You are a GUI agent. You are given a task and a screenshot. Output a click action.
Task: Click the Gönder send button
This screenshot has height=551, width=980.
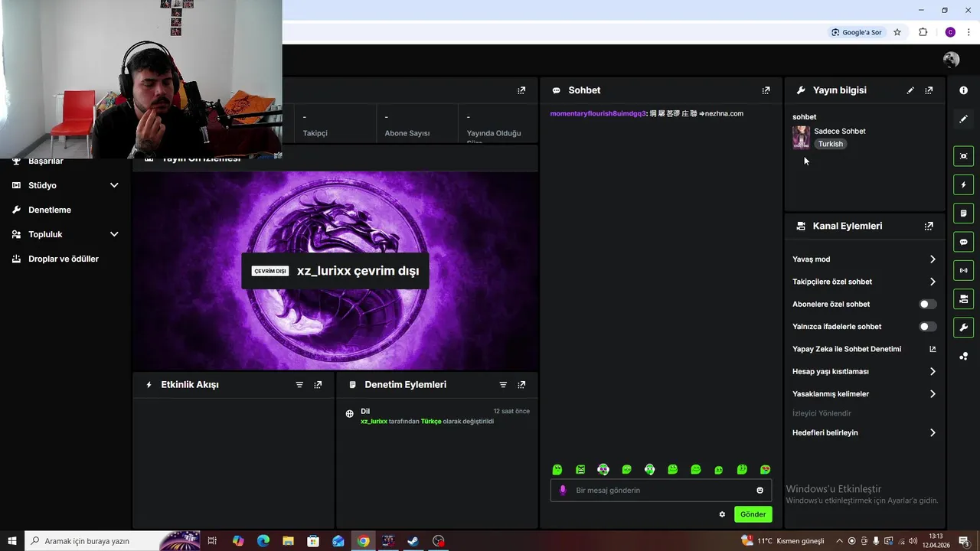753,514
